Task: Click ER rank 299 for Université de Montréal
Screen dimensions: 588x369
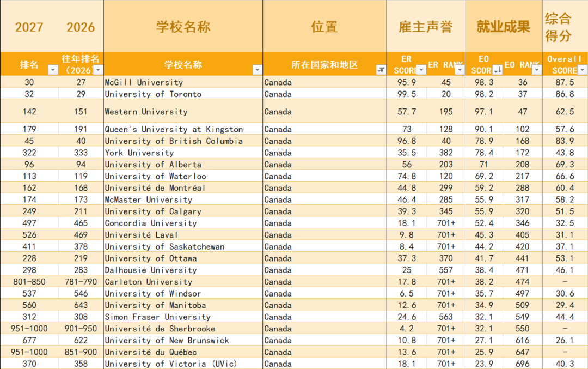Action: (446, 187)
